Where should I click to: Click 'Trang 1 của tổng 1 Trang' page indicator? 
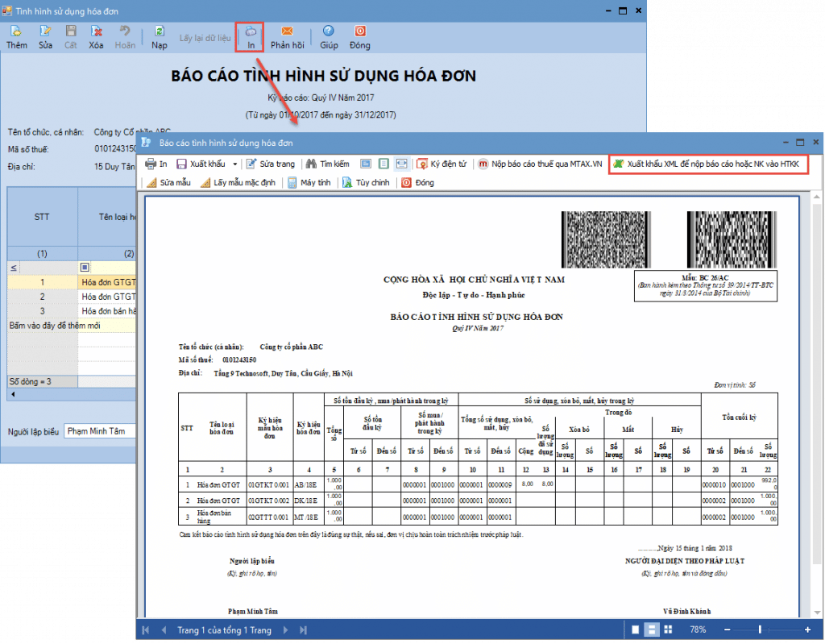tap(224, 629)
